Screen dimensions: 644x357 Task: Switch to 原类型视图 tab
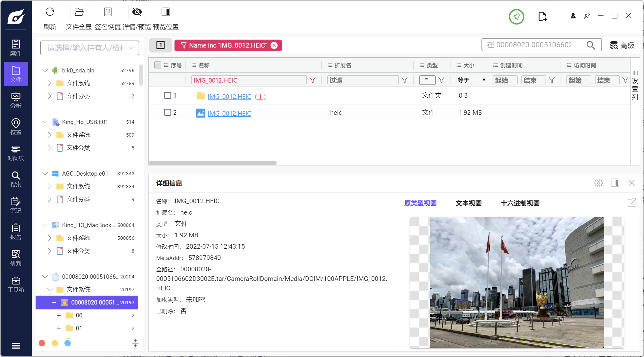(420, 203)
